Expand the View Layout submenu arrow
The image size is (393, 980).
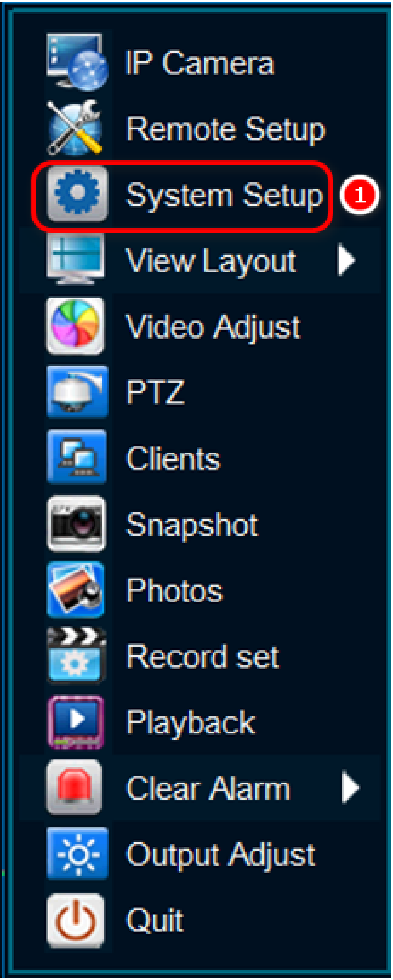346,260
